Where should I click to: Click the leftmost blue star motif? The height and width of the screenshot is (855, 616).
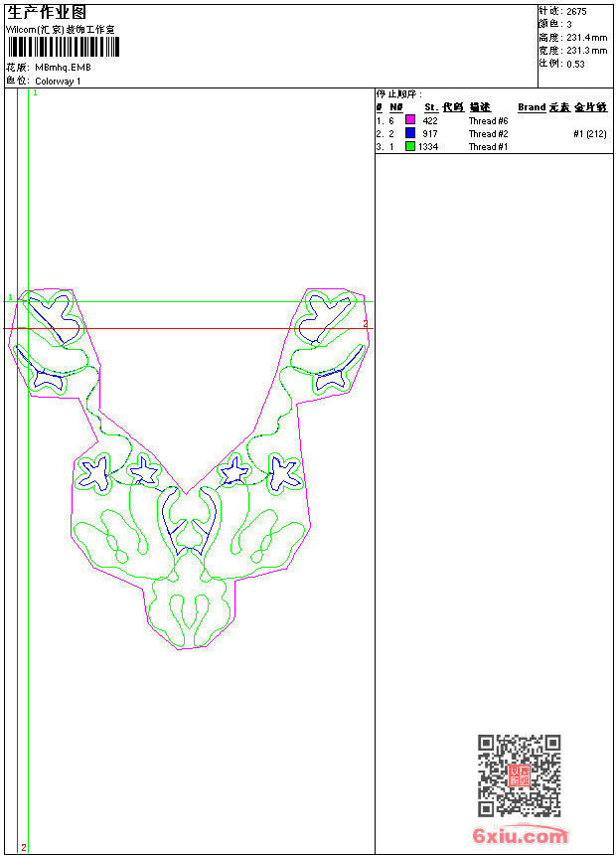(x=95, y=472)
